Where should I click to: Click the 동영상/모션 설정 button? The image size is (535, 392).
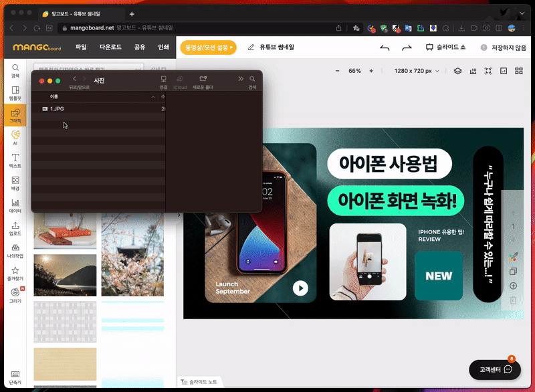pos(208,47)
